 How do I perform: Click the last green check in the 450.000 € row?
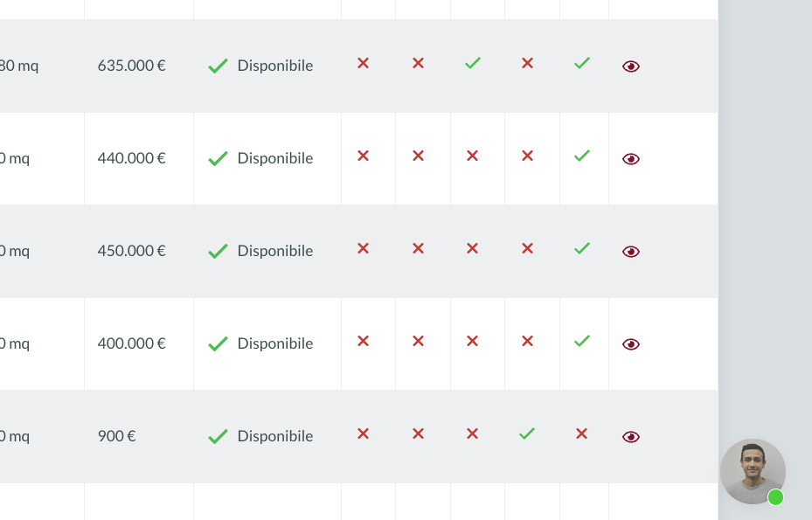pyautogui.click(x=582, y=248)
